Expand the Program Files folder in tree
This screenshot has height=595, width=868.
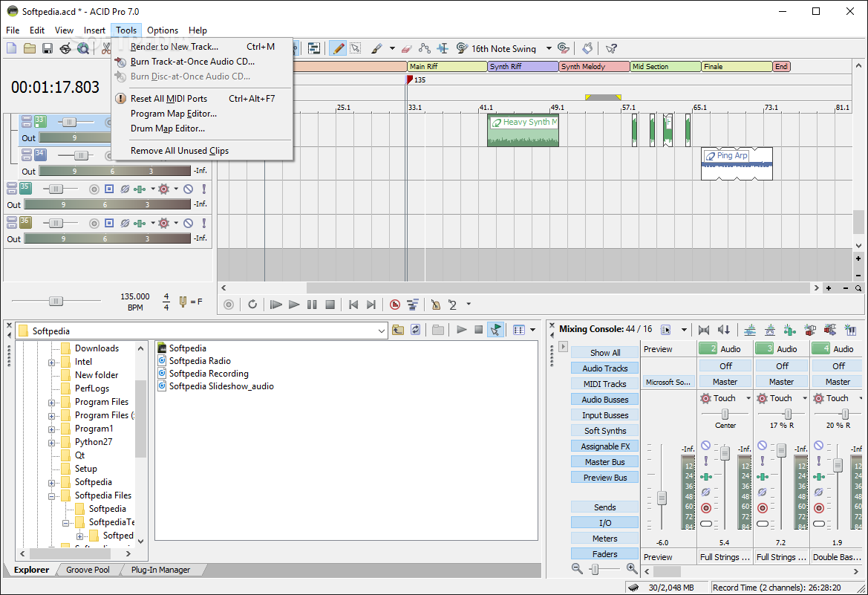51,403
